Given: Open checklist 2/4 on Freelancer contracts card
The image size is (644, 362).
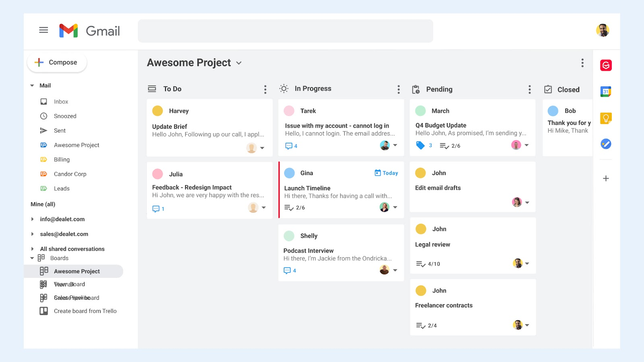Looking at the screenshot, I should pyautogui.click(x=426, y=325).
